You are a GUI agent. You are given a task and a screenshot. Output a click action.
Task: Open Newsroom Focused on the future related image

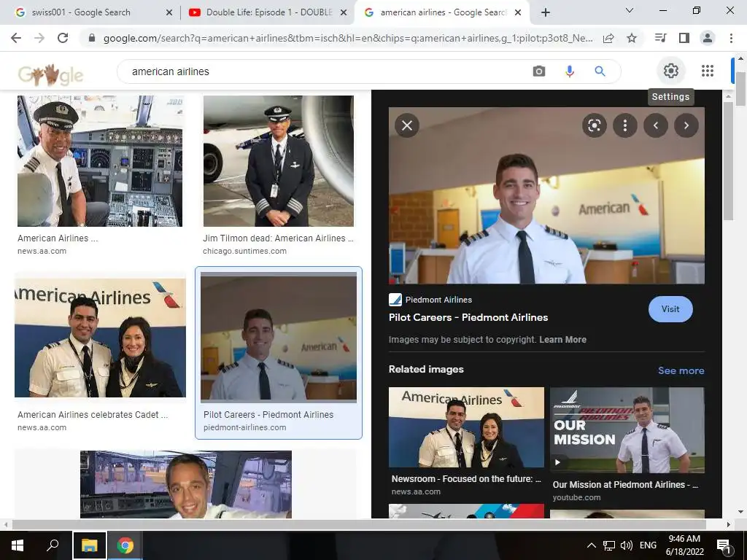466,427
